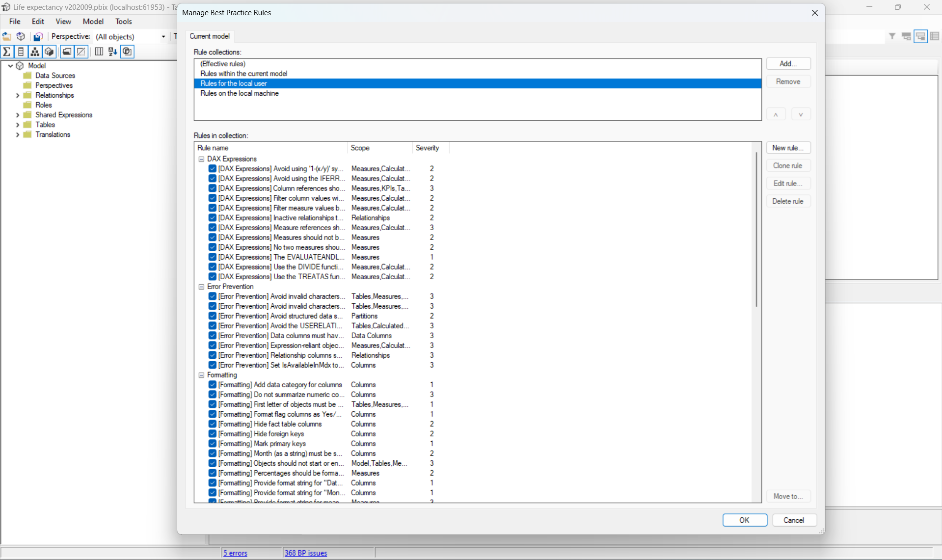Toggle the show hidden objects toolbar icon
Image resolution: width=942 pixels, height=560 pixels.
click(81, 52)
